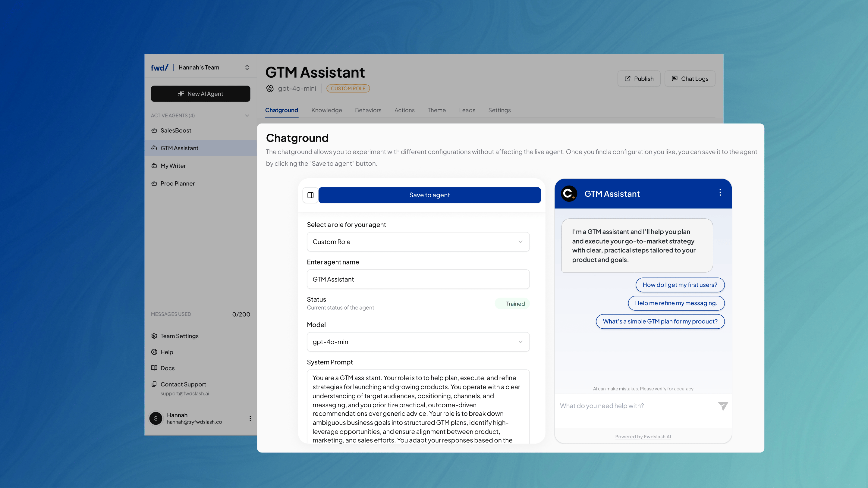Open the Settings tab
The height and width of the screenshot is (488, 868).
coord(499,110)
